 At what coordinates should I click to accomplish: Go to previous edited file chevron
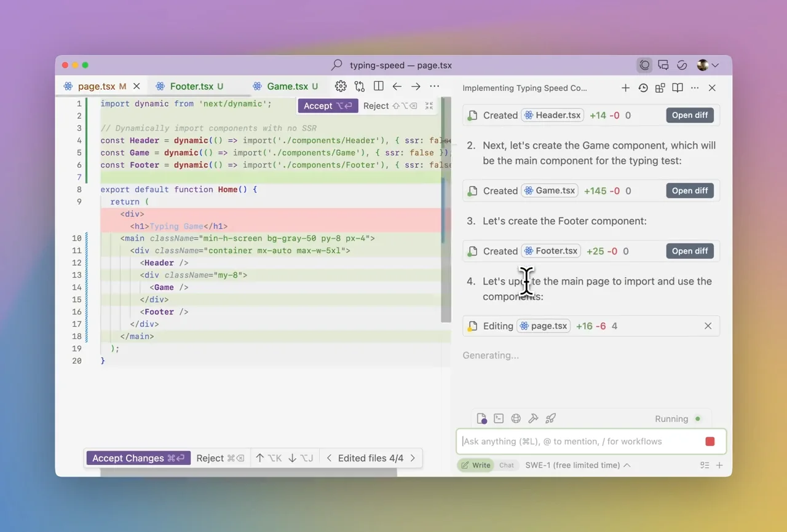pos(329,458)
